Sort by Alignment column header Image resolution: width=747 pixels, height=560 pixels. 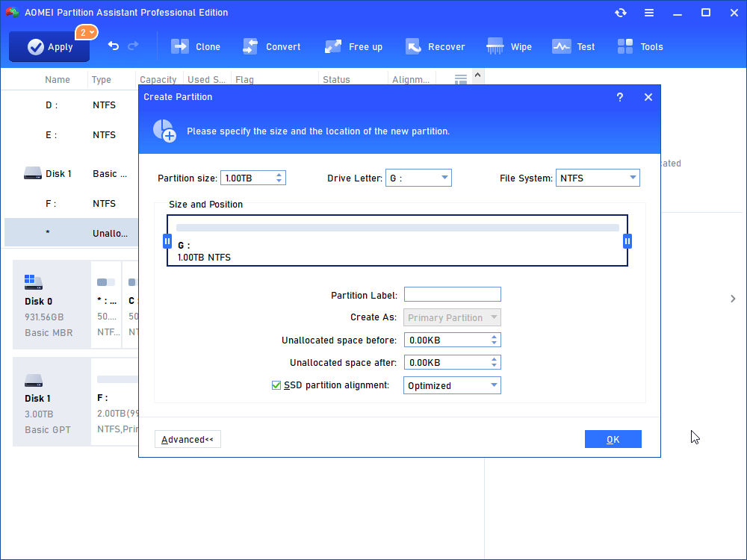411,80
